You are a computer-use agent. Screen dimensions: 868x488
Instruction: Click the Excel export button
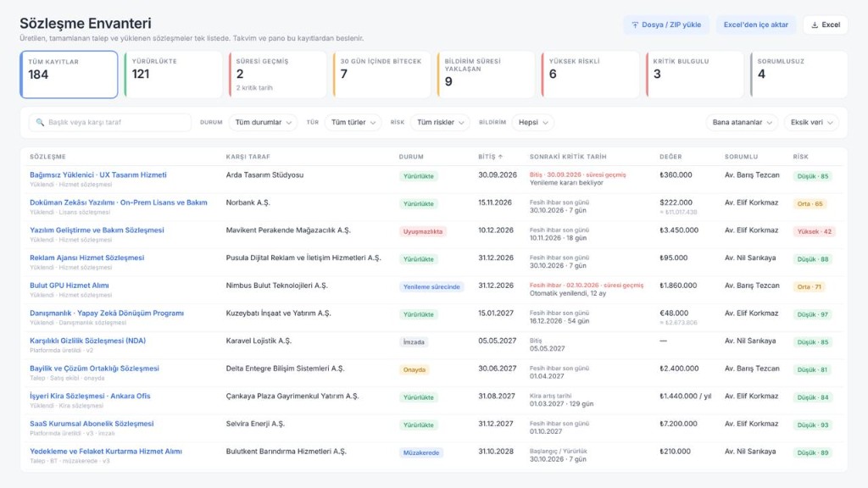pyautogui.click(x=826, y=25)
